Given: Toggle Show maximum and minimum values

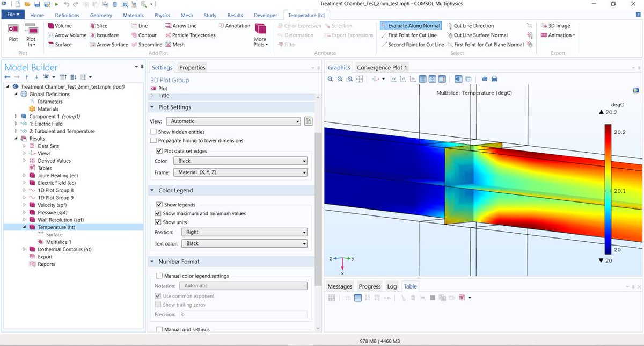Looking at the screenshot, I should coord(159,213).
